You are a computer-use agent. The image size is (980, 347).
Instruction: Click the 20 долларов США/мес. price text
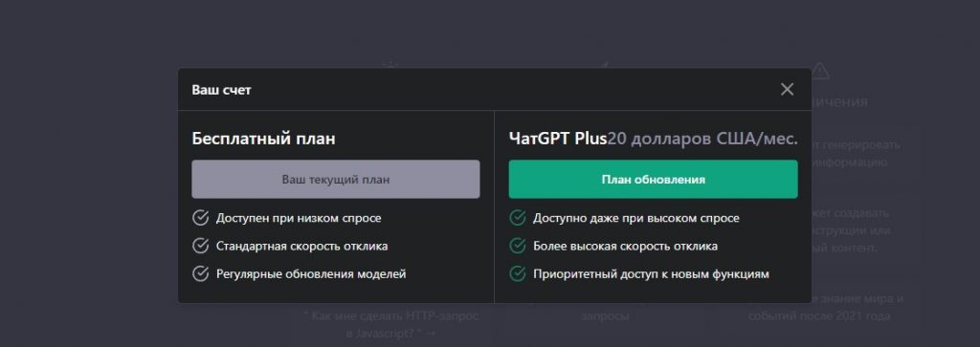click(702, 138)
